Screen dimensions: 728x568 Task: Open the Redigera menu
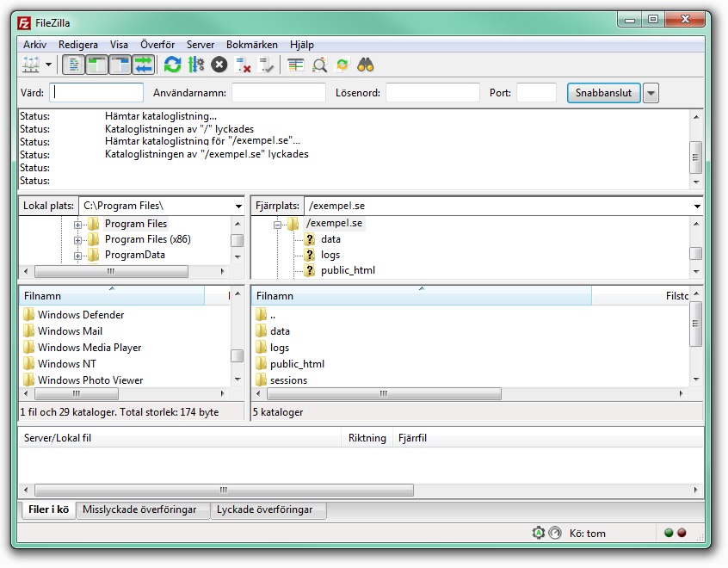click(x=78, y=45)
